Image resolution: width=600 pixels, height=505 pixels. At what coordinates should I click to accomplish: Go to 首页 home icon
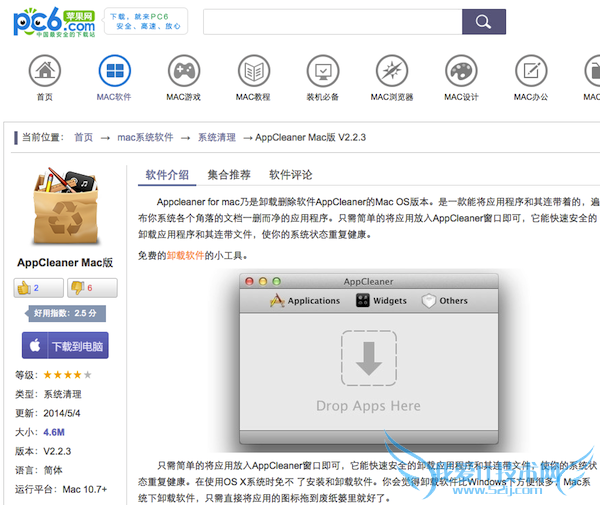point(45,71)
